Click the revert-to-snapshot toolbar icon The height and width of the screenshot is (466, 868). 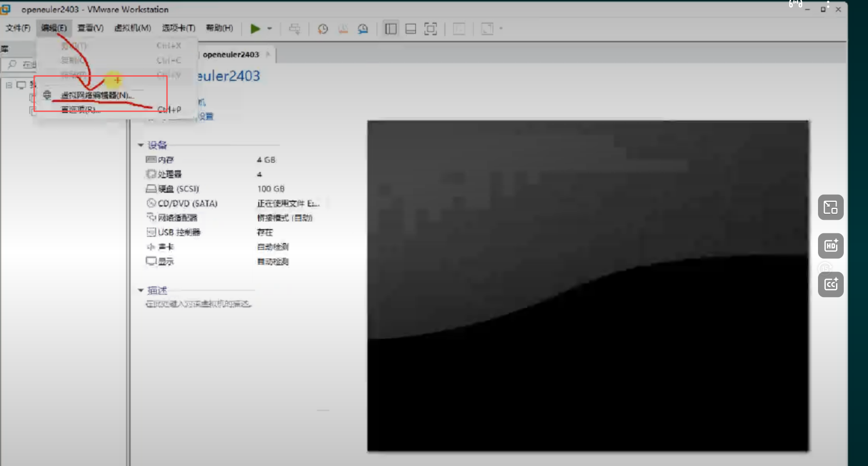tap(343, 29)
